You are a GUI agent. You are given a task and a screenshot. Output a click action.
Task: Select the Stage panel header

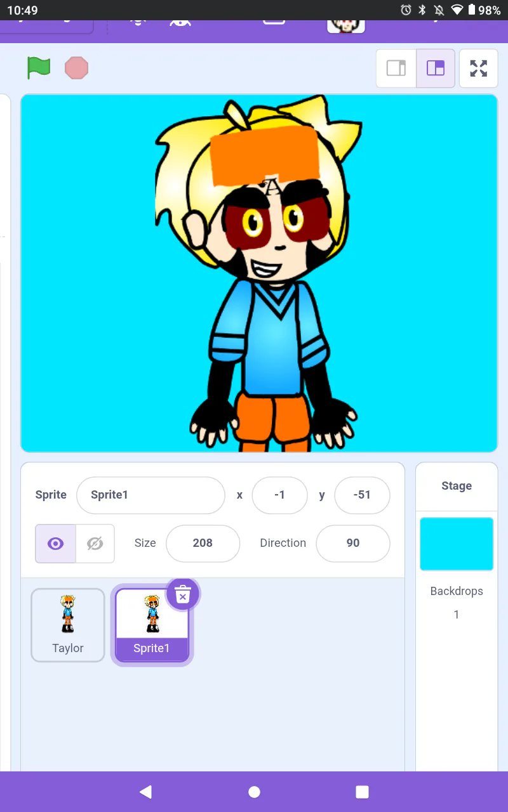(x=457, y=486)
